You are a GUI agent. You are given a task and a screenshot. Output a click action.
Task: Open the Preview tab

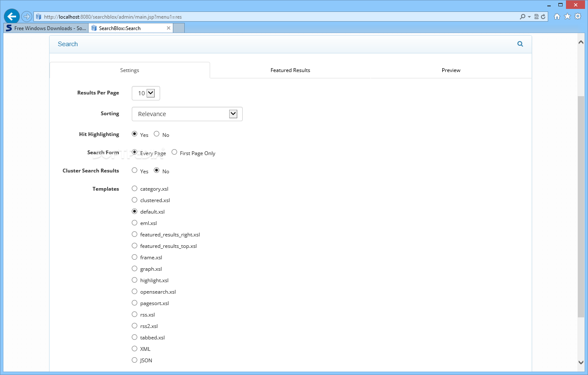(x=451, y=70)
